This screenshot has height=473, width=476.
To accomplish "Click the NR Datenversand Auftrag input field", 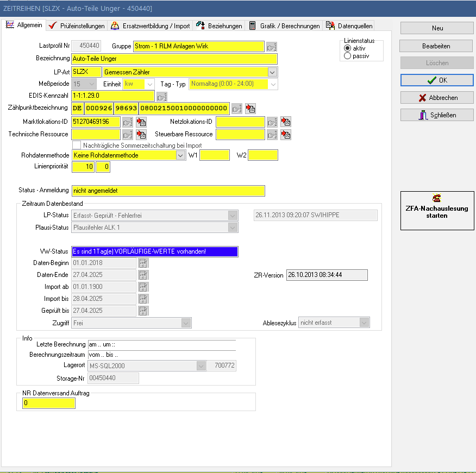I will click(x=49, y=403).
